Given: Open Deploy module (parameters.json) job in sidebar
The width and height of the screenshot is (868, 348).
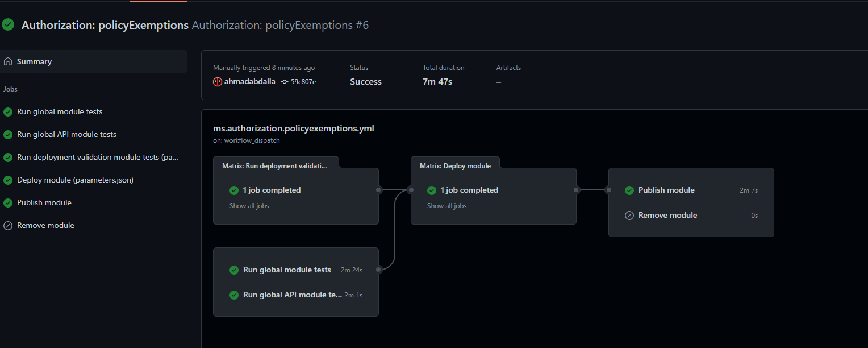Looking at the screenshot, I should click(75, 180).
